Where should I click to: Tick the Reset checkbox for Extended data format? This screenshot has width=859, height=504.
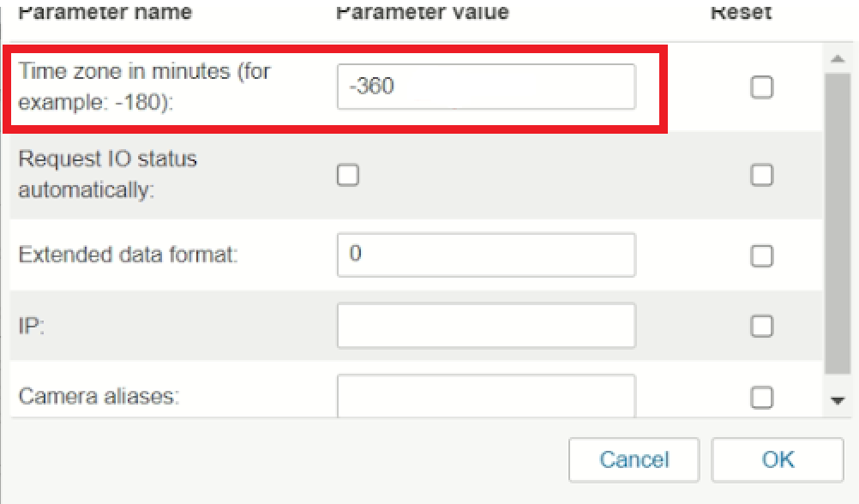click(x=761, y=255)
